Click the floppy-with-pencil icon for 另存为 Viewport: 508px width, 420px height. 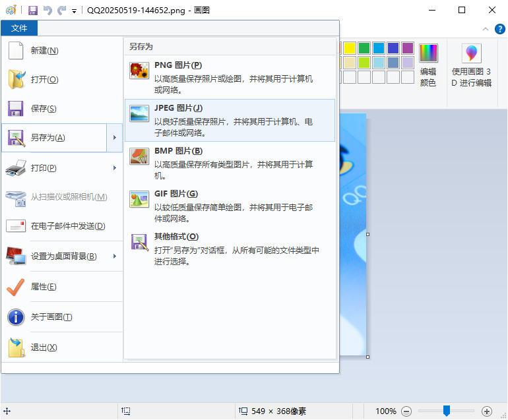pyautogui.click(x=16, y=138)
